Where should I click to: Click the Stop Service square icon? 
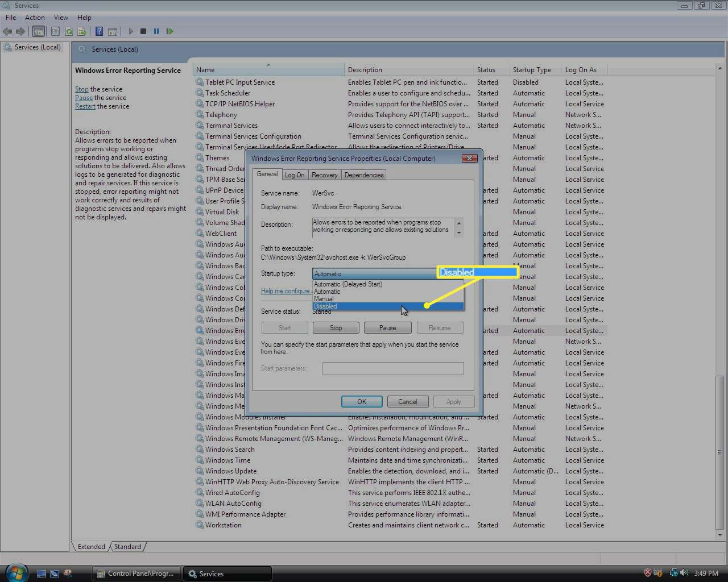coord(143,31)
